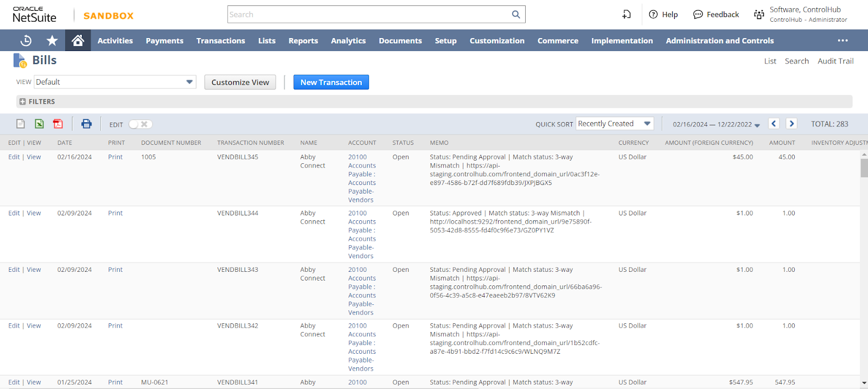This screenshot has height=389, width=868.
Task: Click the $547.95 amount cell
Action: point(741,382)
